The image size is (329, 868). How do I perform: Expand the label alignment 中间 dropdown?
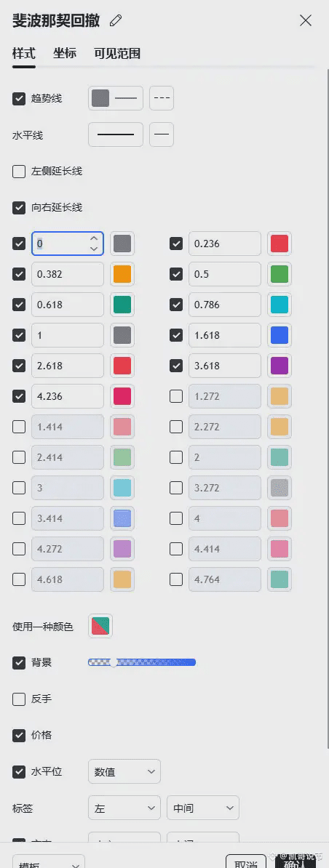pos(203,808)
